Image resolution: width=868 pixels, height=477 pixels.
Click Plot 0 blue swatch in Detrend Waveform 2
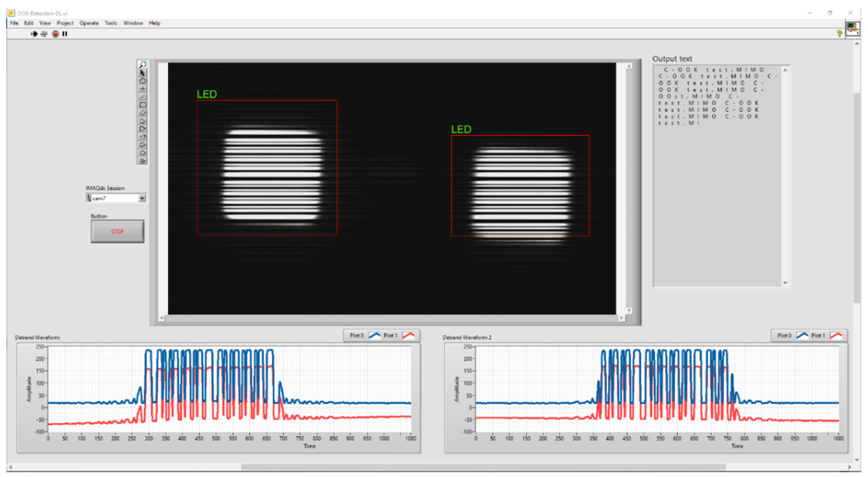pyautogui.click(x=802, y=336)
